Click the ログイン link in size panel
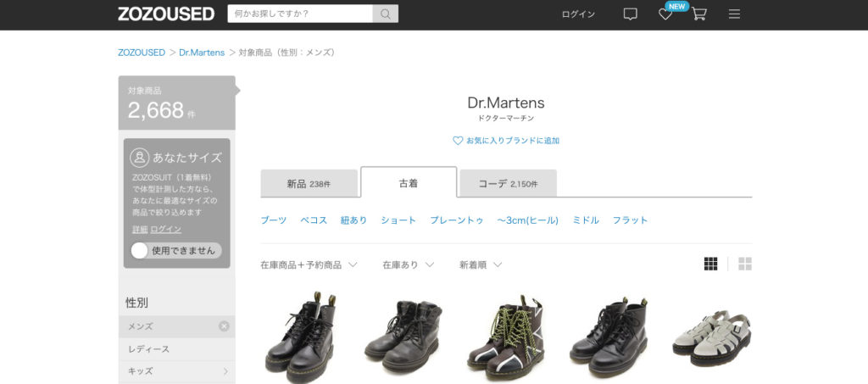The height and width of the screenshot is (384, 868). (166, 229)
